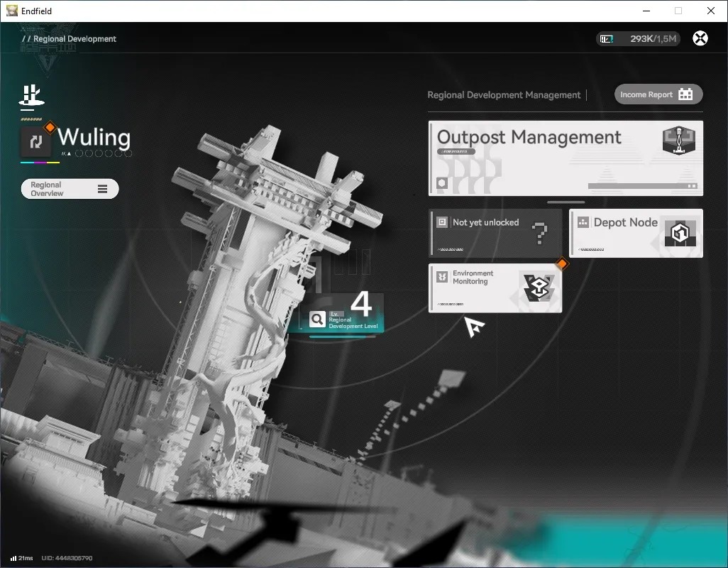The height and width of the screenshot is (568, 728).
Task: Click the magnifier icon by Development Level
Action: point(318,319)
